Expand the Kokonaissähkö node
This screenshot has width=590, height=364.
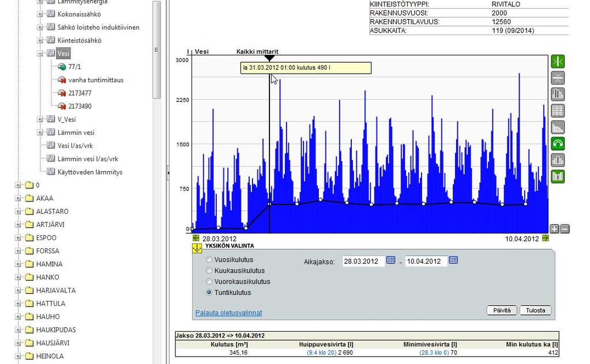click(40, 14)
